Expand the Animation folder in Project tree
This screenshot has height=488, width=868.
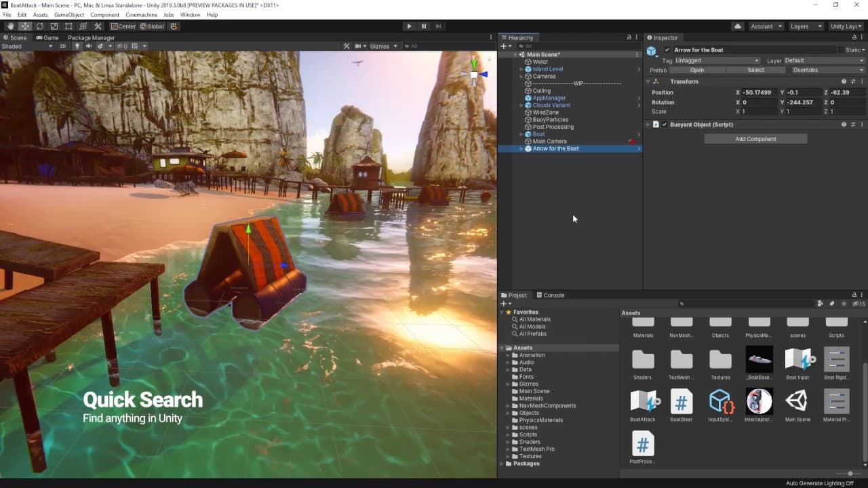click(x=507, y=355)
